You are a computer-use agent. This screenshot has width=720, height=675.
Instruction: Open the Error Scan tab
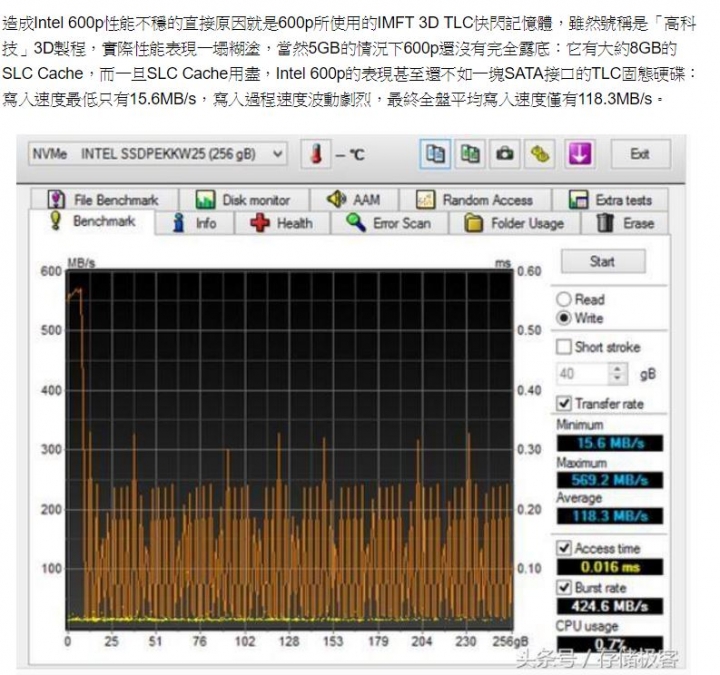(389, 224)
